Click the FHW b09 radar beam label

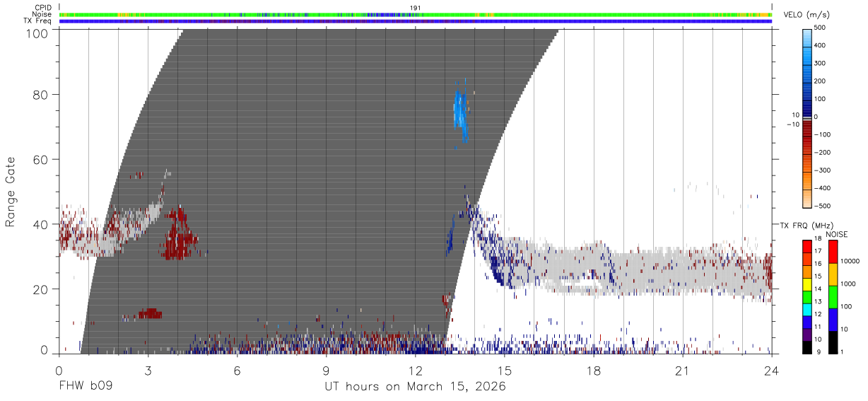[86, 387]
